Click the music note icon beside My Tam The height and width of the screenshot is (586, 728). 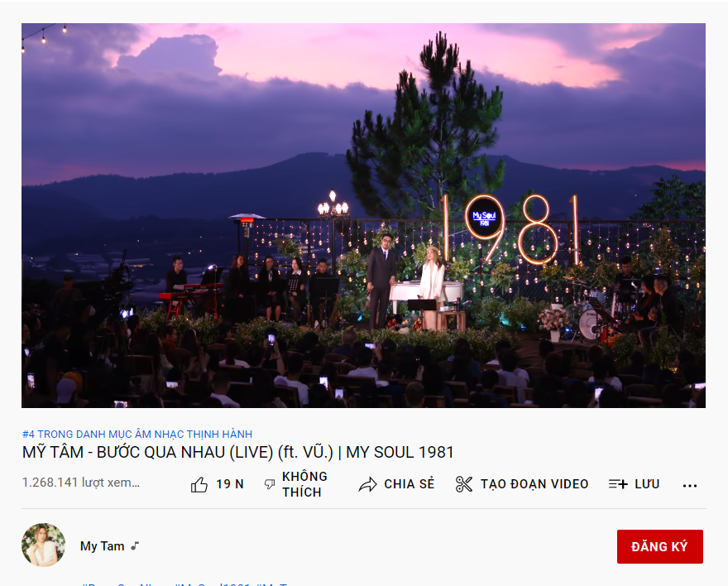click(135, 546)
